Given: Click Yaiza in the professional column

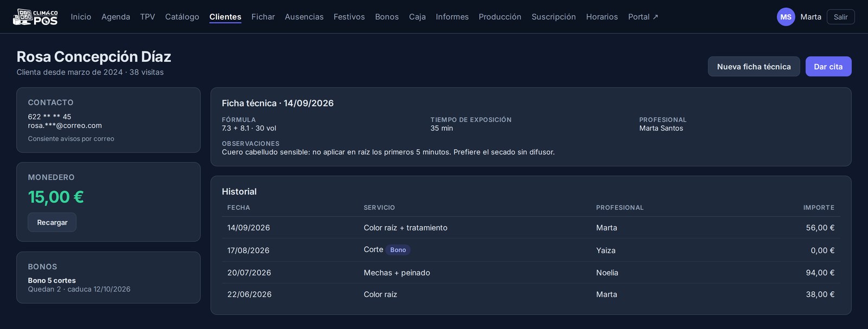Looking at the screenshot, I should coord(605,250).
